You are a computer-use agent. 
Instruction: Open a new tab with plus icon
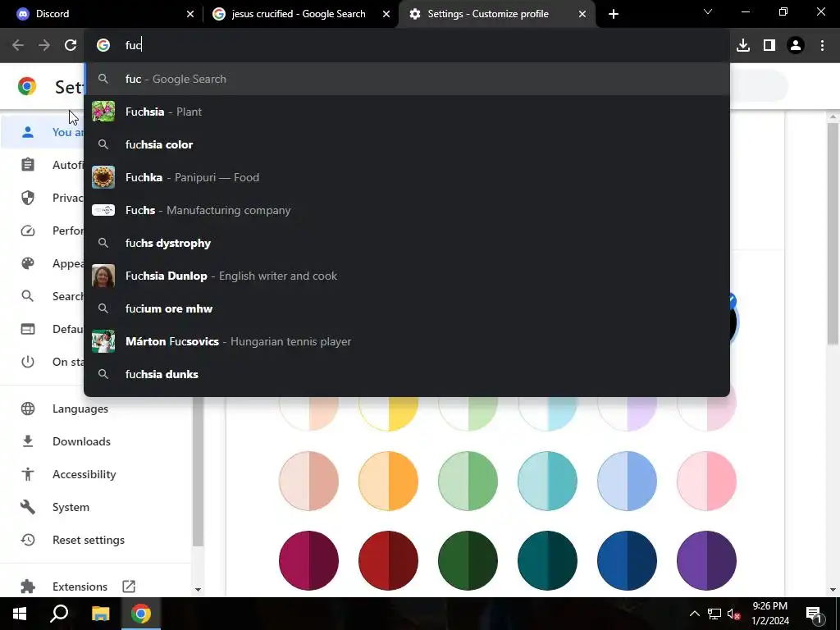pos(614,14)
